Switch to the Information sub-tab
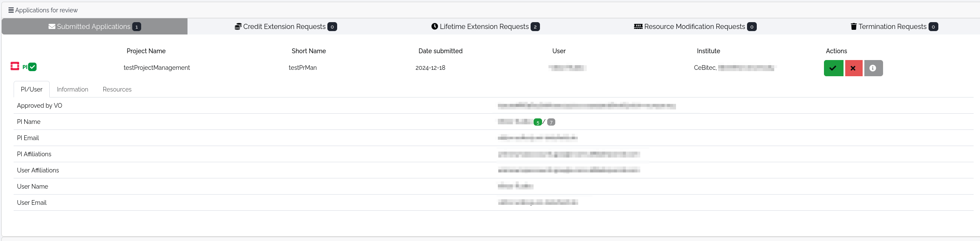 [x=72, y=89]
